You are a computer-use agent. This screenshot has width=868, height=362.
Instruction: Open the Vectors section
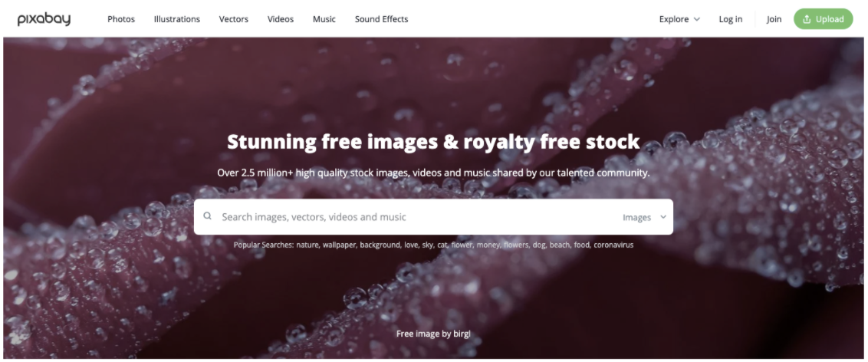click(x=234, y=19)
